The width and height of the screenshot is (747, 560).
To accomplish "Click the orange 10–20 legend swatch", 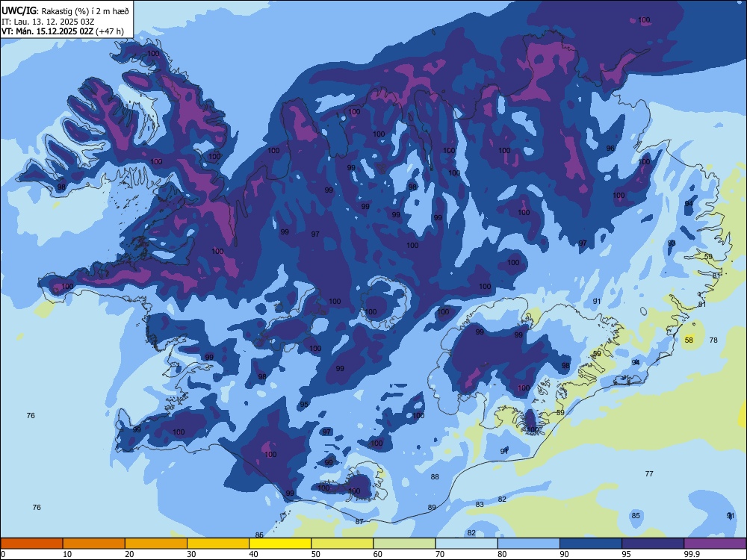I will point(94,544).
